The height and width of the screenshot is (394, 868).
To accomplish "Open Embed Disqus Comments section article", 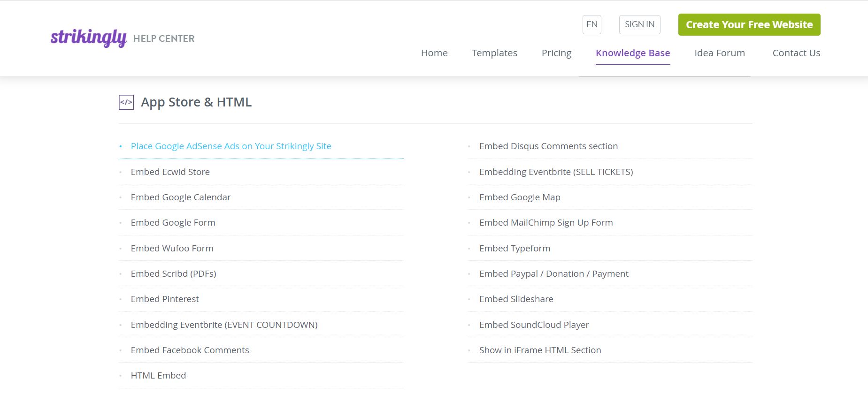I will point(548,146).
